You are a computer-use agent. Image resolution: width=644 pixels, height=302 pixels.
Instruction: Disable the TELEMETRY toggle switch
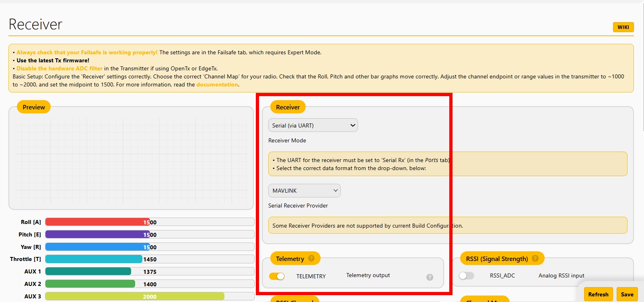277,276
